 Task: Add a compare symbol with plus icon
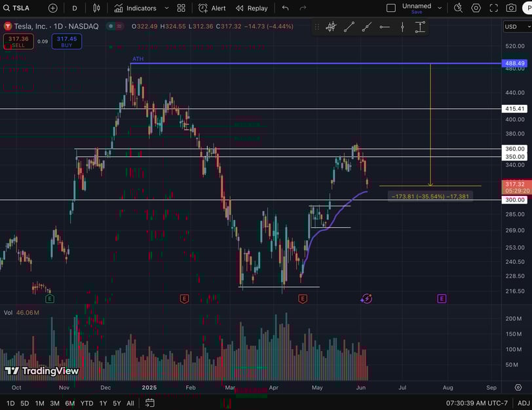pos(52,8)
